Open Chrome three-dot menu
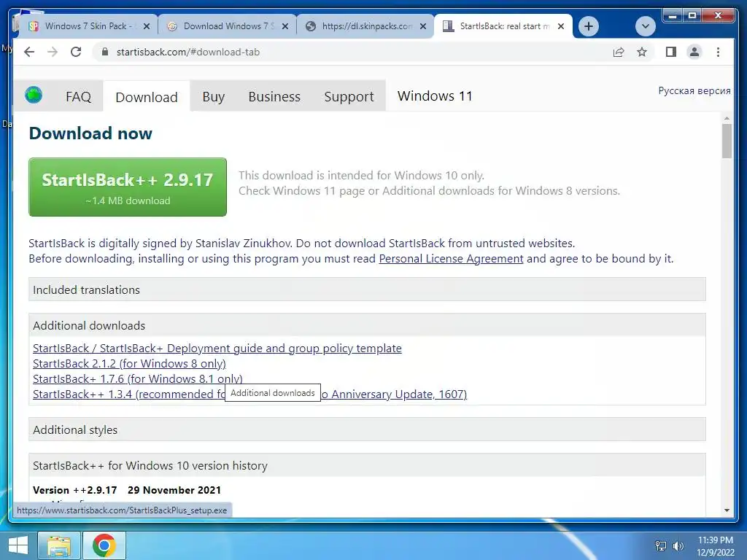The width and height of the screenshot is (747, 560). tap(718, 52)
